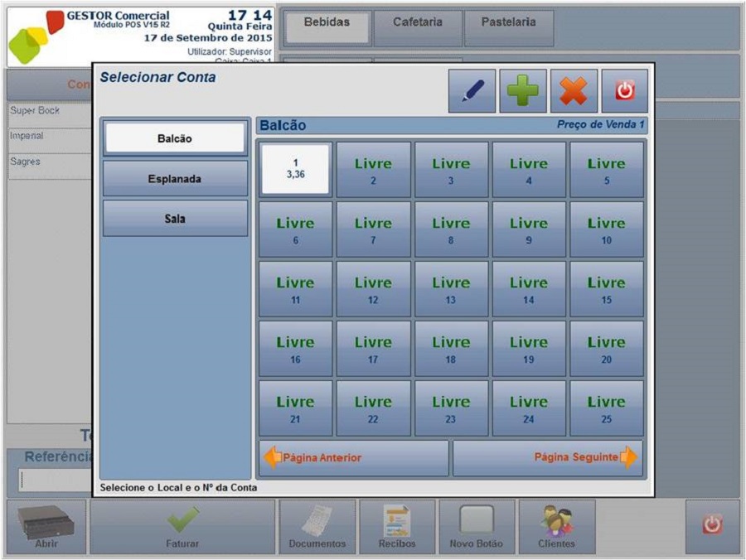Click the orange X delete icon
The height and width of the screenshot is (560, 746).
pyautogui.click(x=574, y=91)
